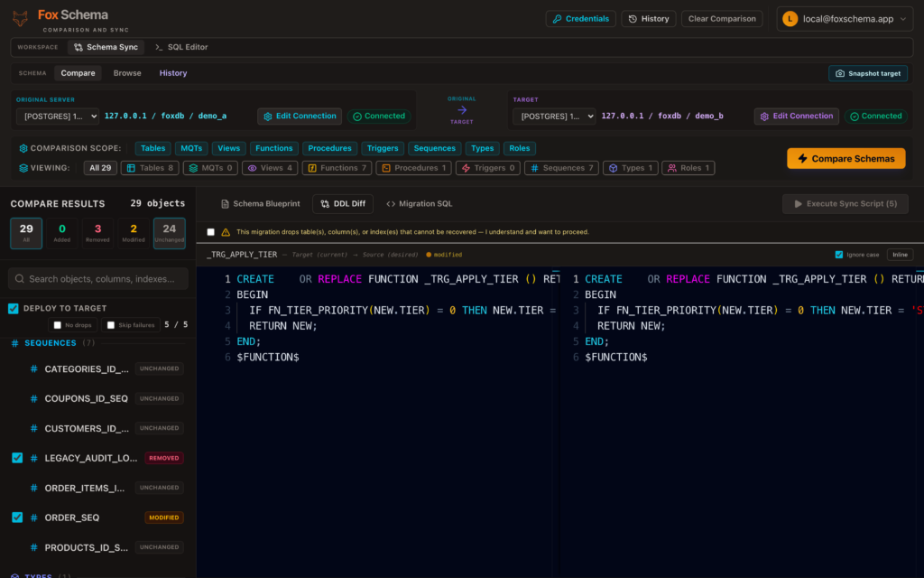The width and height of the screenshot is (924, 578).
Task: Uncheck the LEGACY_AUDIT_LO sequence checkbox
Action: tap(17, 458)
